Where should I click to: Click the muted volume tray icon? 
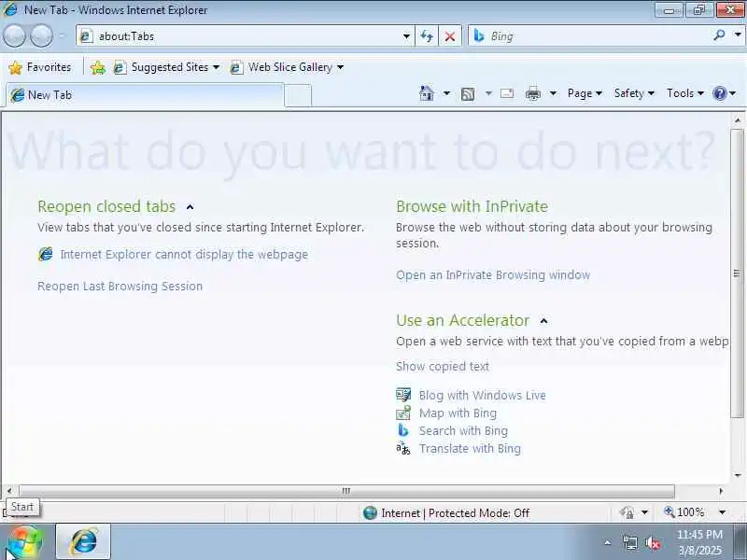click(652, 543)
